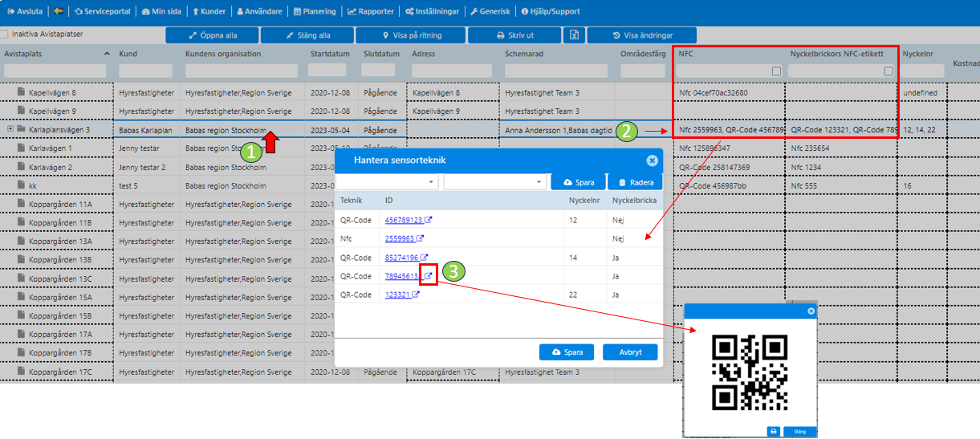The width and height of the screenshot is (980, 439).
Task: Export the list with the Excel icon button
Action: tap(574, 35)
